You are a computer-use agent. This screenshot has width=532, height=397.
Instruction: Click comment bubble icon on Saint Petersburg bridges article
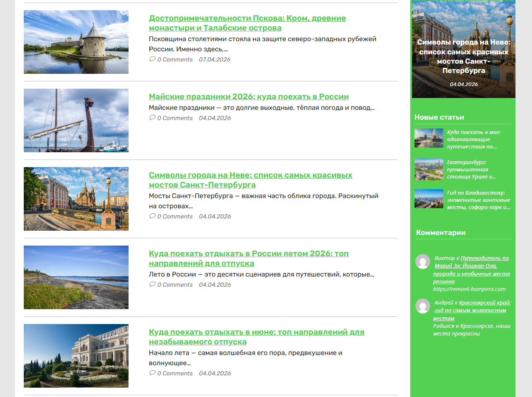coord(152,216)
